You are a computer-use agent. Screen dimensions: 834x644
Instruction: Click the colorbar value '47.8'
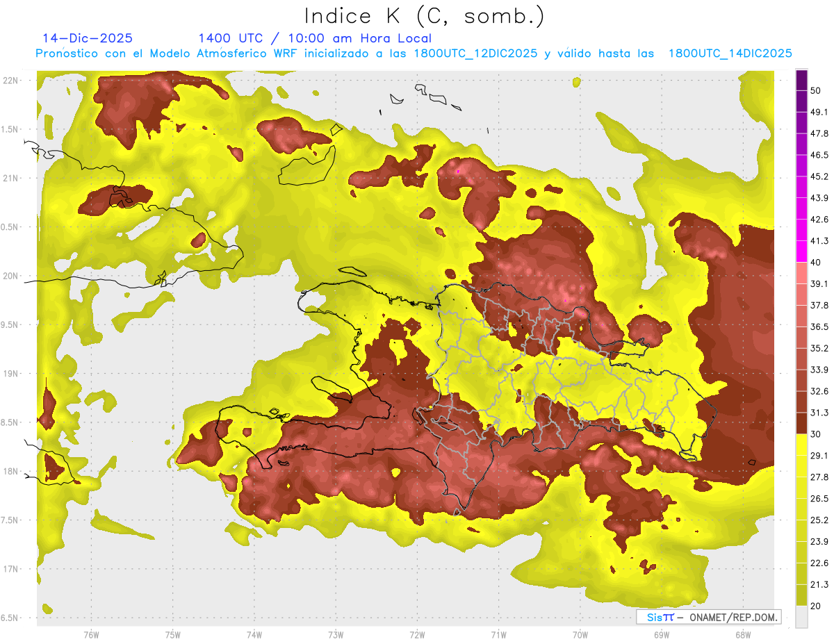(x=819, y=133)
